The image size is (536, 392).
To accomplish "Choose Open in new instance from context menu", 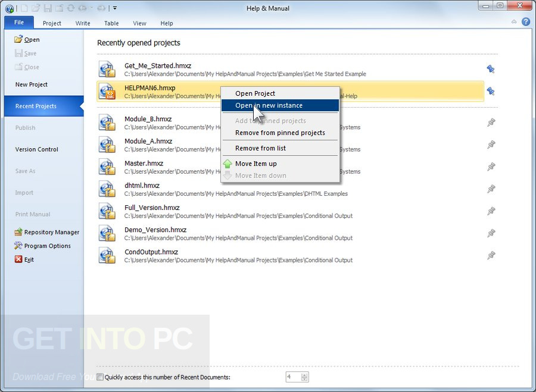I will click(280, 105).
